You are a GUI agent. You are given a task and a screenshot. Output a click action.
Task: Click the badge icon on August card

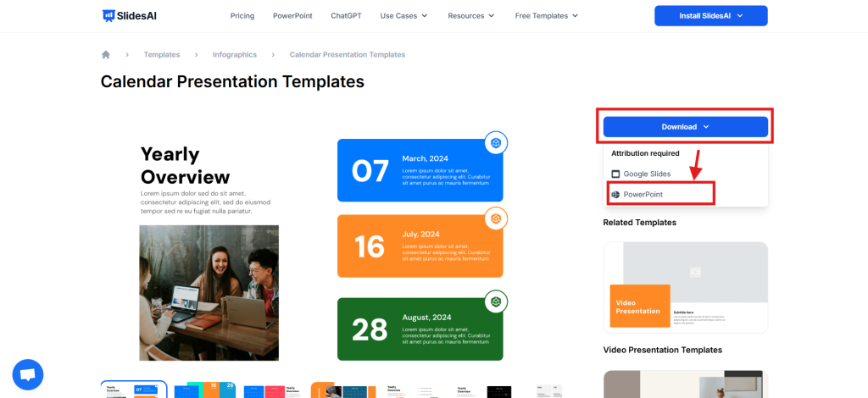496,301
